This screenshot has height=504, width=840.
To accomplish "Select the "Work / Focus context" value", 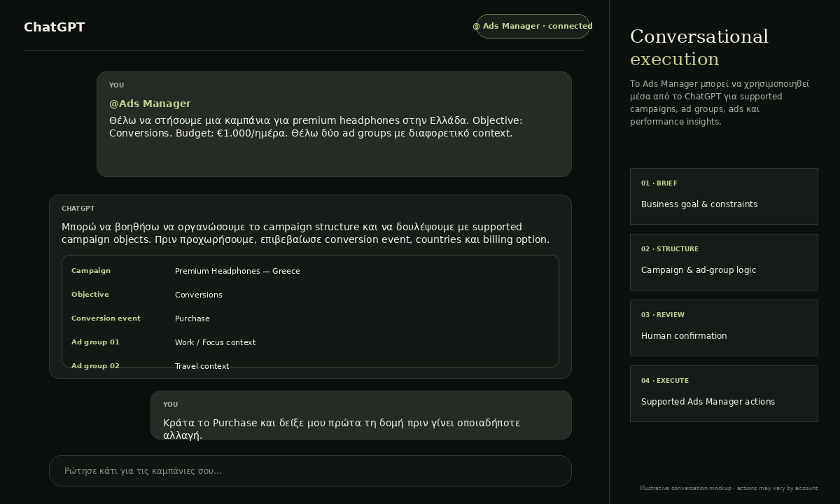I will [x=216, y=342].
